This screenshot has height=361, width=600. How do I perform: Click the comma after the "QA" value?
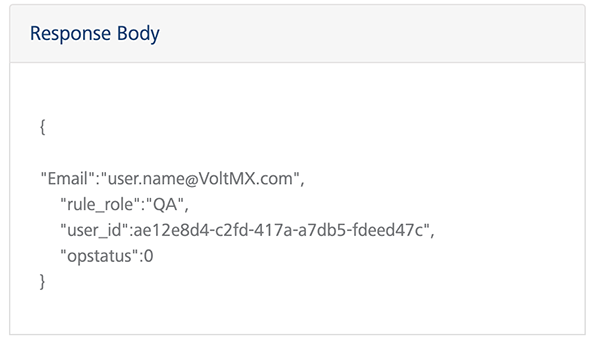(186, 209)
